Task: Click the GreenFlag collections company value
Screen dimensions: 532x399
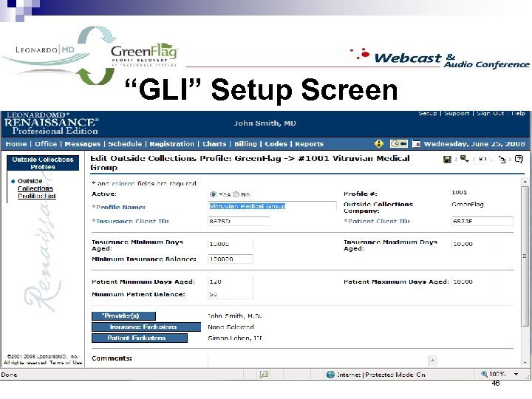Action: pyautogui.click(x=468, y=204)
